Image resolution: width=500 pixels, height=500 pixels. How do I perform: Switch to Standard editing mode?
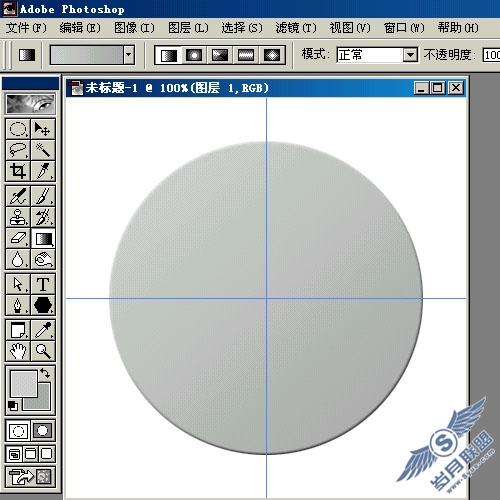tap(18, 431)
